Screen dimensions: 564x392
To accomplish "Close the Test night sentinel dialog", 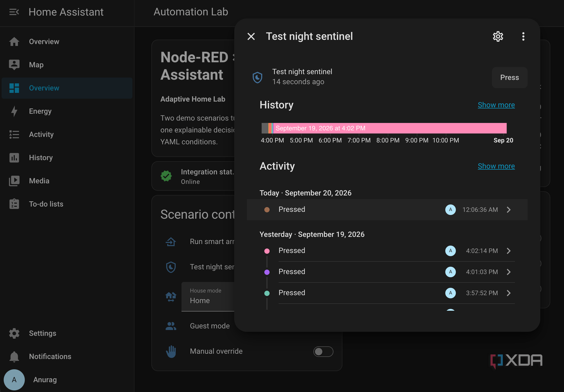I will [251, 37].
